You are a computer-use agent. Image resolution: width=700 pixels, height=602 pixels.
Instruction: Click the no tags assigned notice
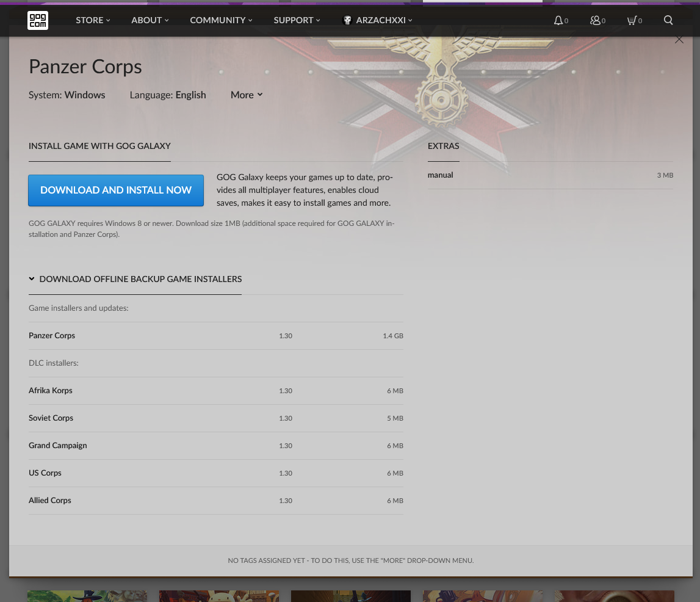pyautogui.click(x=351, y=560)
